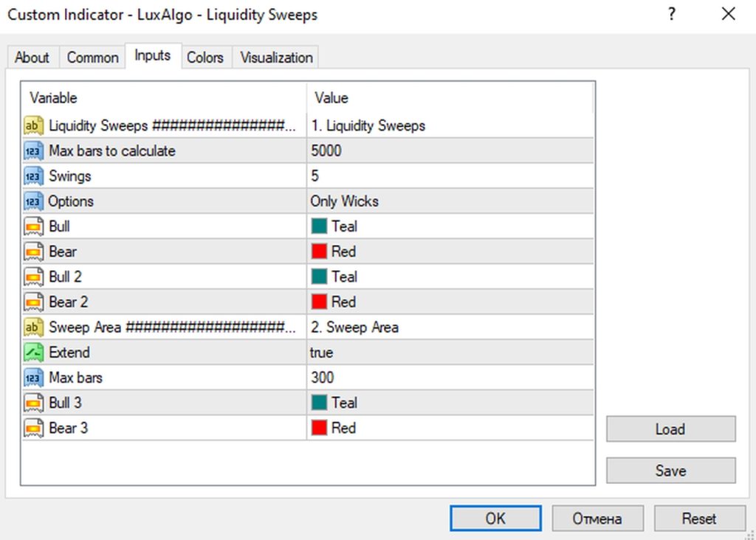The width and height of the screenshot is (756, 540).
Task: Reset inputs with the Reset button
Action: pyautogui.click(x=699, y=519)
